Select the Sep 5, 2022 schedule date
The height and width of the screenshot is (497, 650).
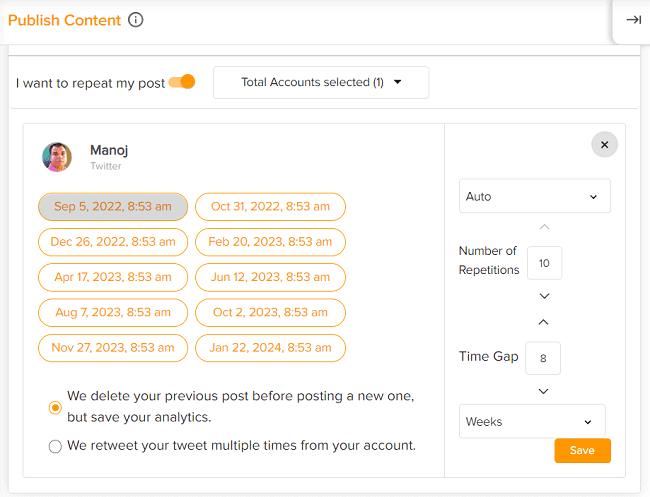(x=113, y=207)
